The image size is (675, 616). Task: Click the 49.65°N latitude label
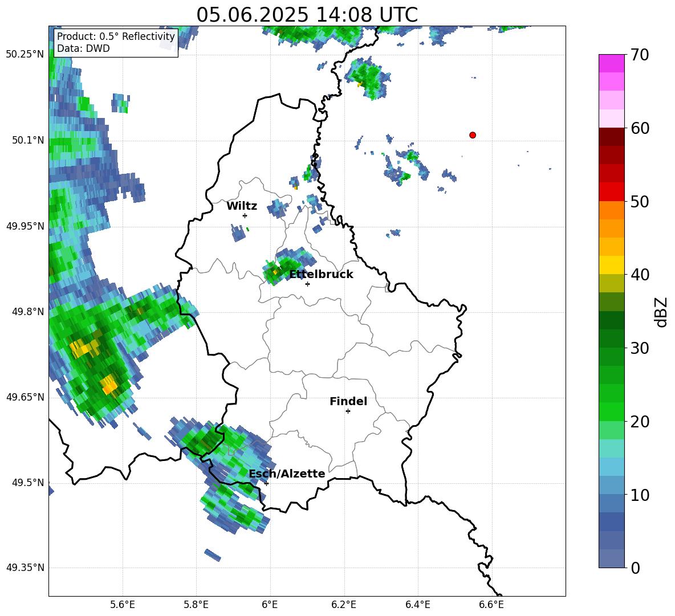[25, 397]
